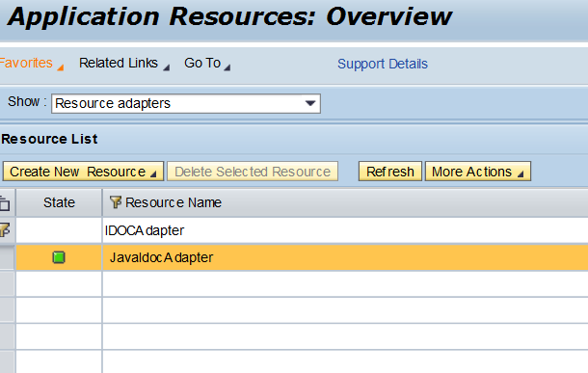Click the State column header
588x373 pixels.
(59, 202)
